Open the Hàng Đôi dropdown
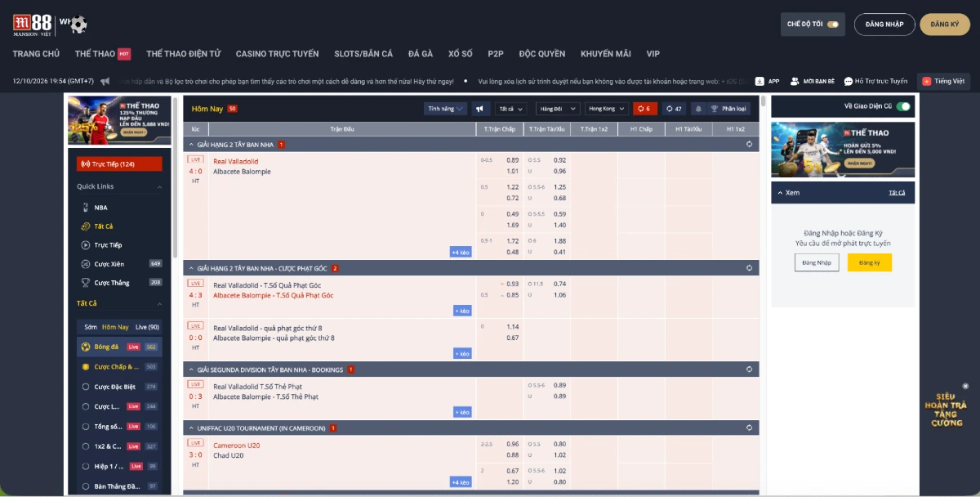The image size is (980, 497). click(558, 109)
